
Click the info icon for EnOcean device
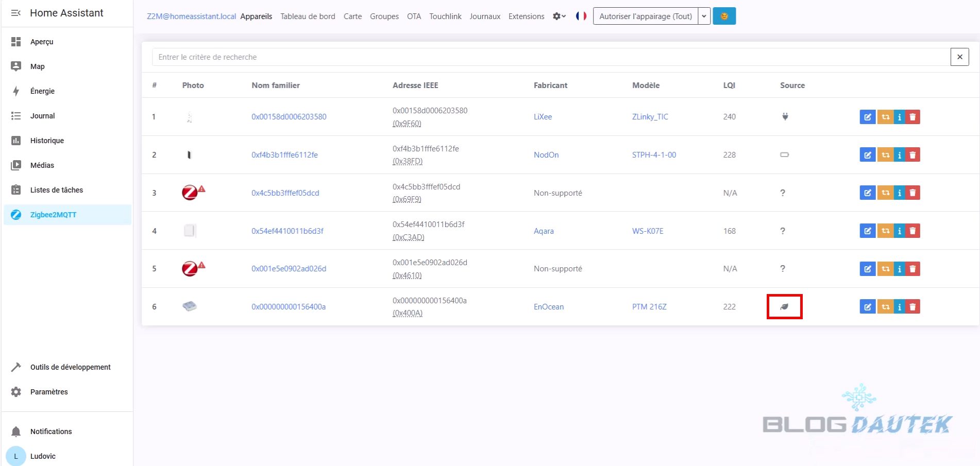[899, 307]
